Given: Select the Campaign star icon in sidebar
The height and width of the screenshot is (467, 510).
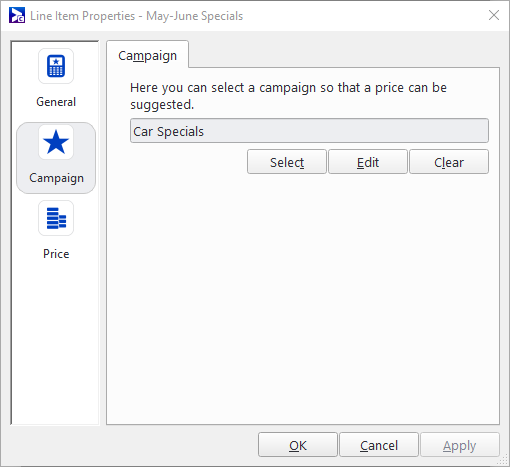Looking at the screenshot, I should click(x=56, y=142).
